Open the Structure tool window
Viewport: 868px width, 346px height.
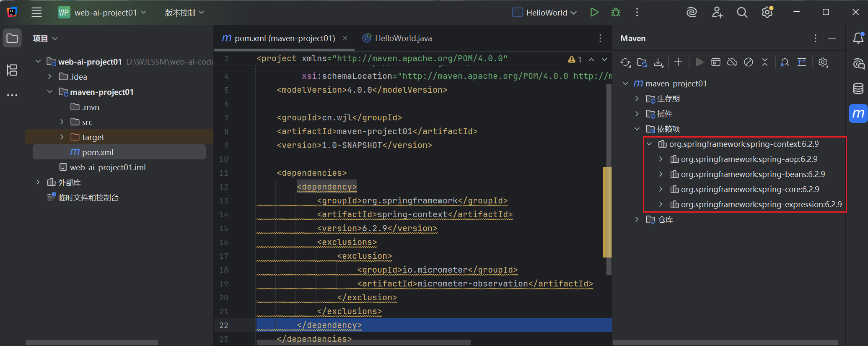coord(12,70)
